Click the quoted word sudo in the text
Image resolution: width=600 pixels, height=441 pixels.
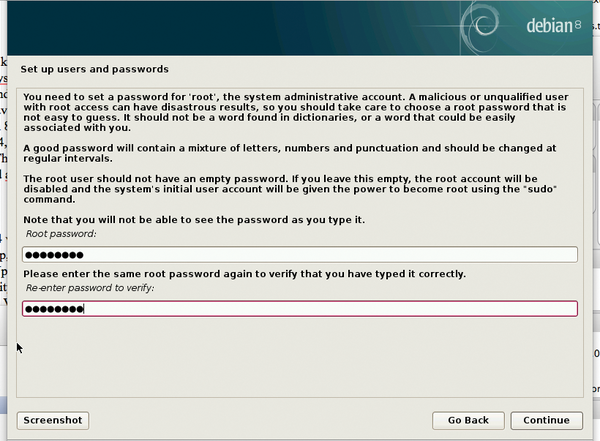click(540, 189)
